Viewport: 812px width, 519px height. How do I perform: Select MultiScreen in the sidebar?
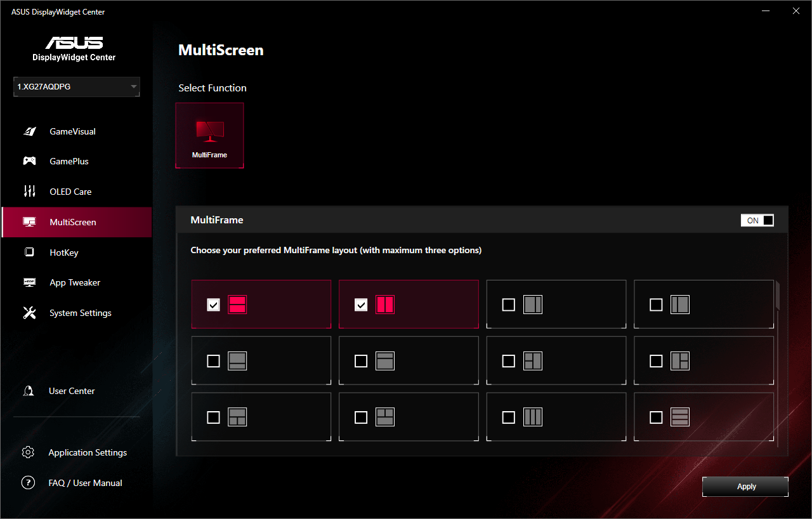coord(76,222)
